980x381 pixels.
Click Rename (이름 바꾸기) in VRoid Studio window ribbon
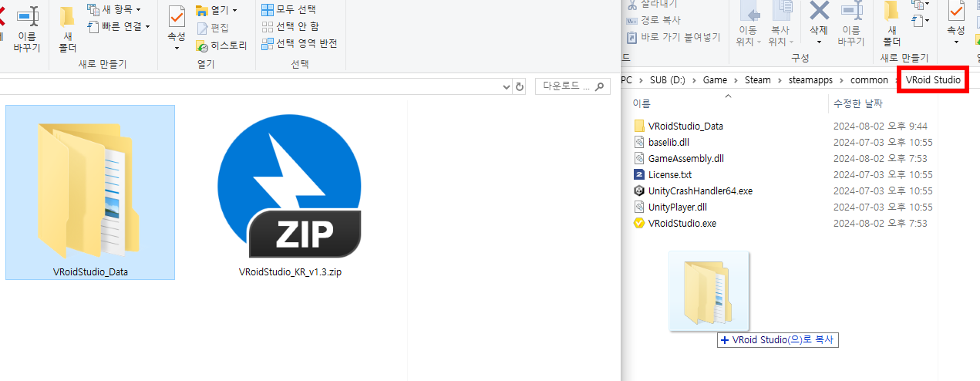click(x=851, y=24)
